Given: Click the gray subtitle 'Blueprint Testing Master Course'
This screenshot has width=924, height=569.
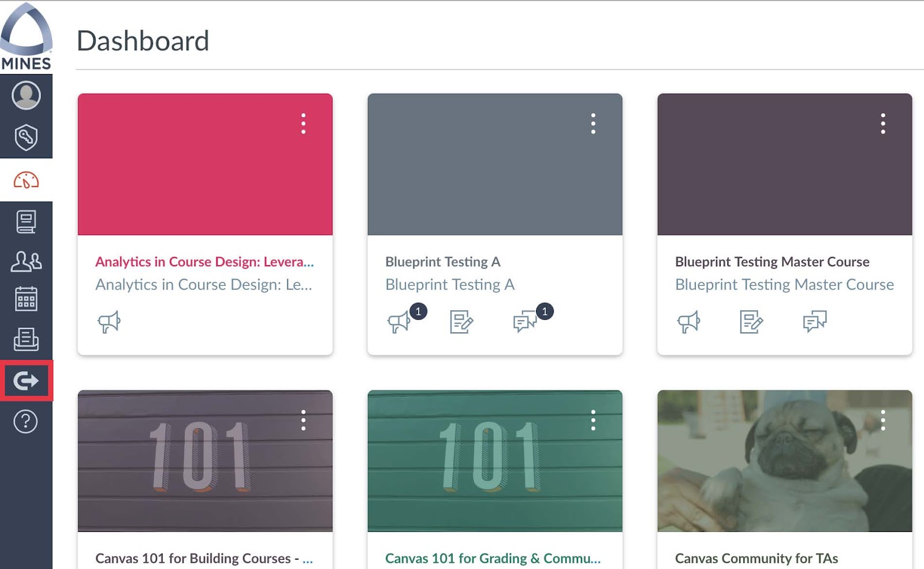Looking at the screenshot, I should click(x=784, y=285).
